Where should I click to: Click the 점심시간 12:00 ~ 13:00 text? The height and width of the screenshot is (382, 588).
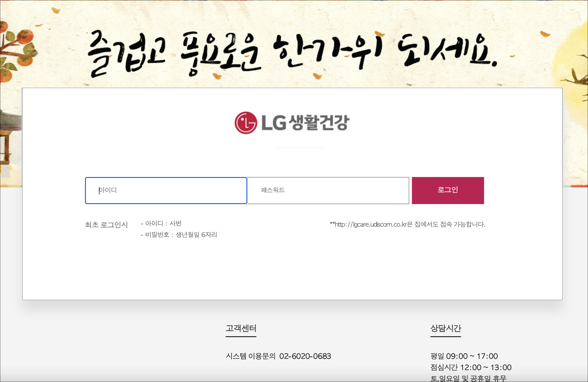tap(471, 367)
